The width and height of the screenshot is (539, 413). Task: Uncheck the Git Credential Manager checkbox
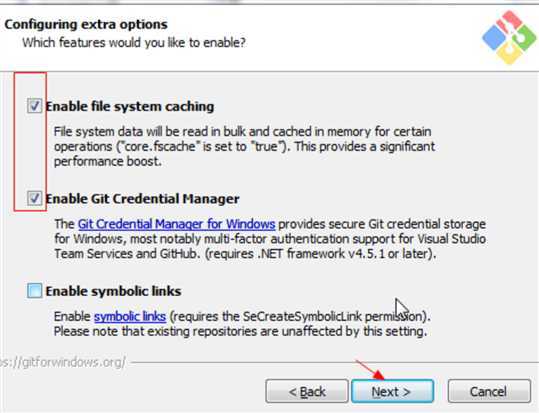pos(34,198)
